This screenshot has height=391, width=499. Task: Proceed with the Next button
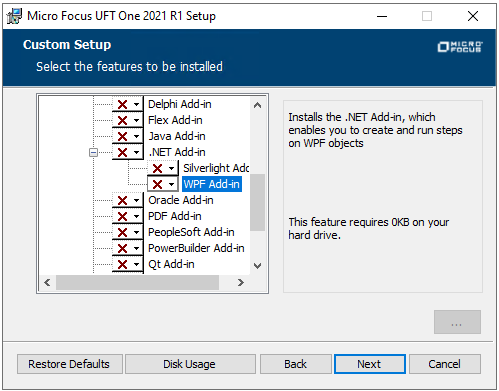coord(370,364)
